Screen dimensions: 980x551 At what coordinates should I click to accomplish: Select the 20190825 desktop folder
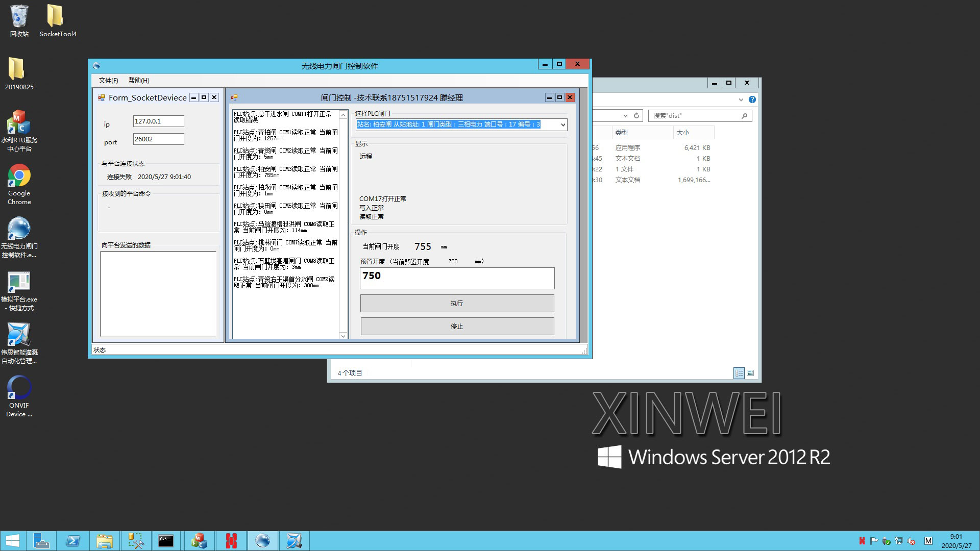[19, 73]
